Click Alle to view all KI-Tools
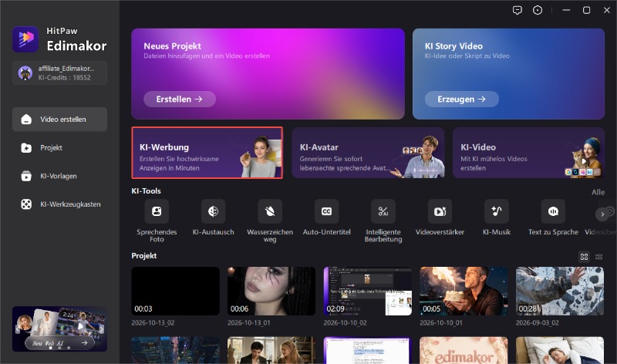The height and width of the screenshot is (364, 617). click(x=598, y=192)
